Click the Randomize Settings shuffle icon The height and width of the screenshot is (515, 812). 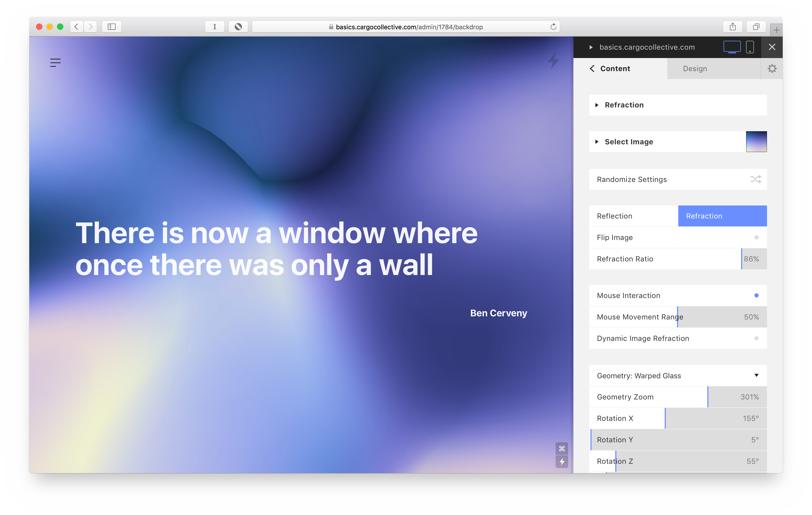coord(755,179)
